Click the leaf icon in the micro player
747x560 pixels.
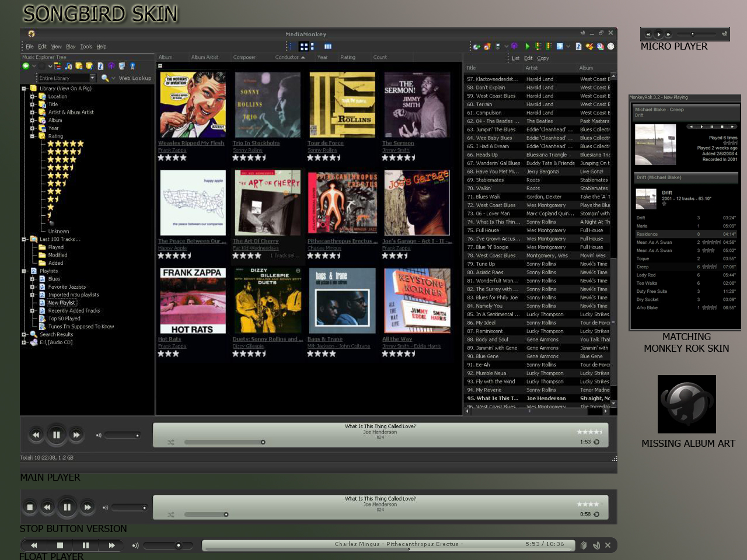724,34
